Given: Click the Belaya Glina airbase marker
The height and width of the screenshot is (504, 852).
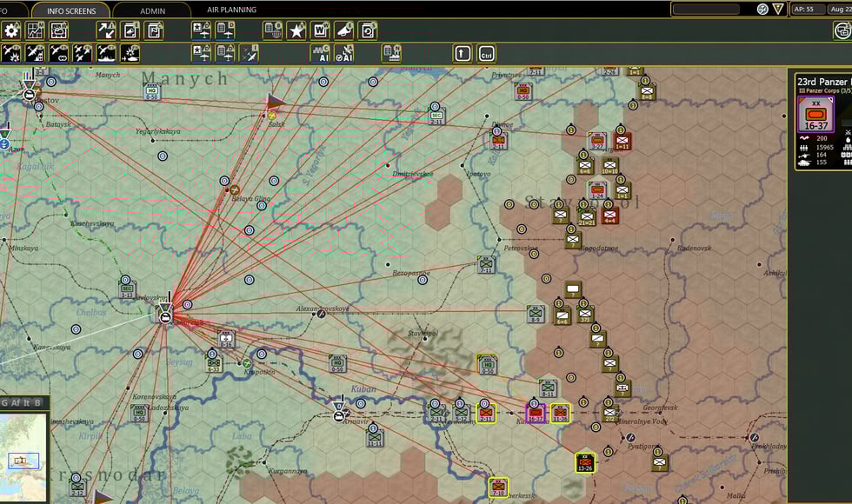Looking at the screenshot, I should tap(235, 189).
